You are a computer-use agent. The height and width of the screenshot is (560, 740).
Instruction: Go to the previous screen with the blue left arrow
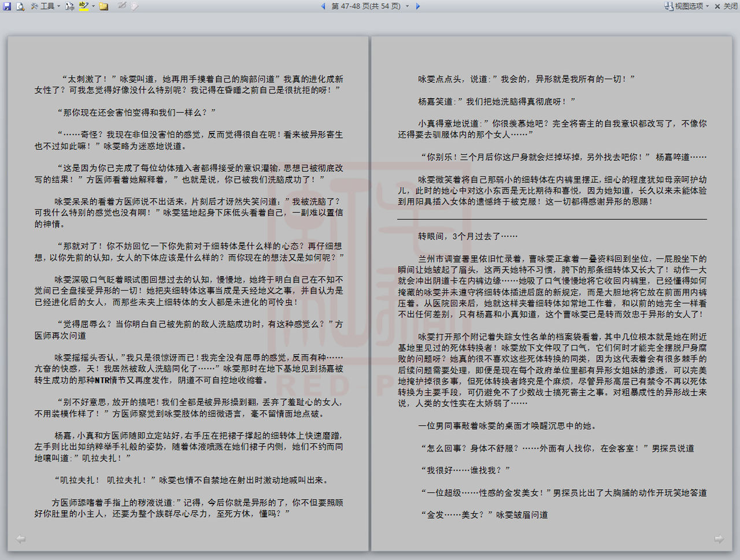(323, 6)
